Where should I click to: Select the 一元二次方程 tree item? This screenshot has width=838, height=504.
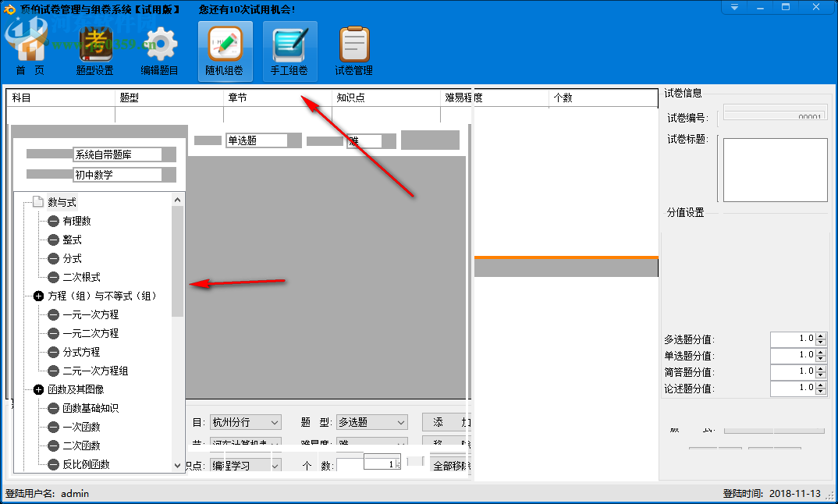pyautogui.click(x=91, y=333)
